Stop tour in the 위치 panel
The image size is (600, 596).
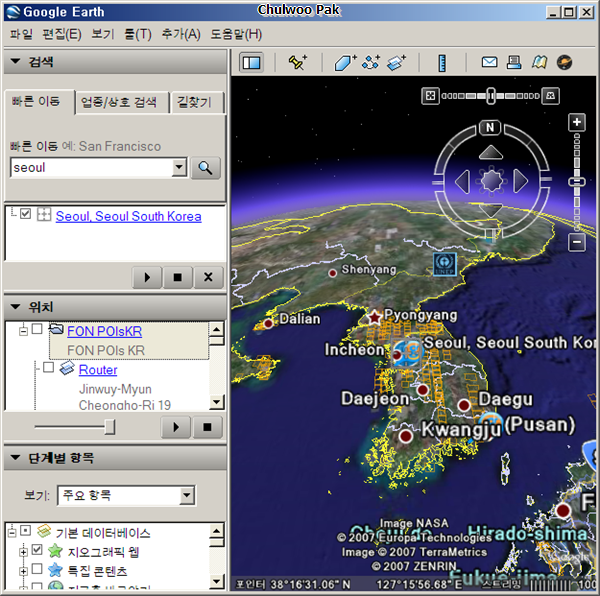click(207, 427)
